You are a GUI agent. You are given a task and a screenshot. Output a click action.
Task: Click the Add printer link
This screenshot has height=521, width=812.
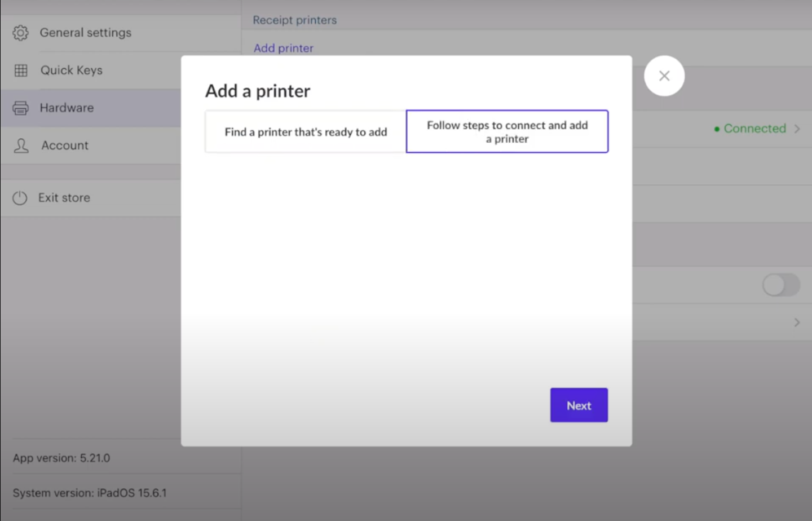click(x=283, y=48)
